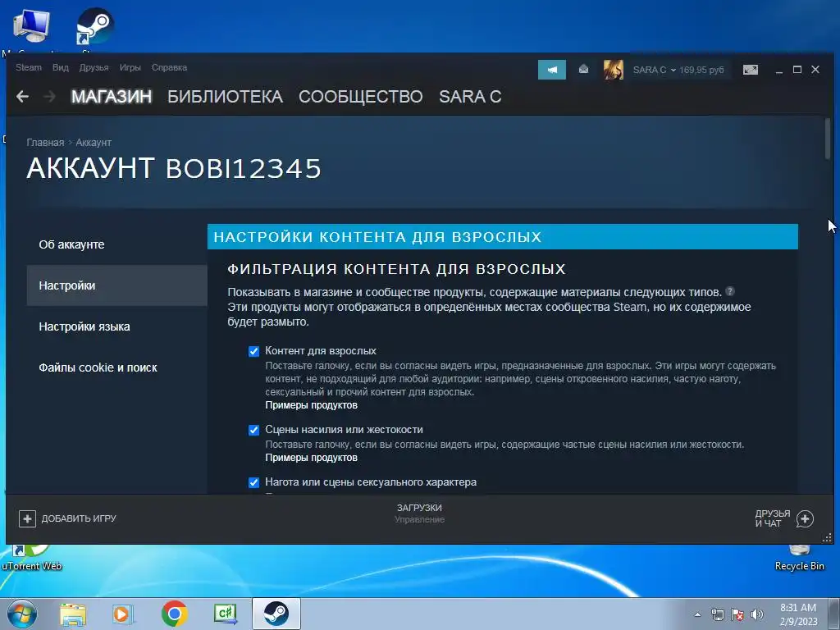Open the Вид menu
Image resolution: width=840 pixels, height=630 pixels.
coord(61,67)
